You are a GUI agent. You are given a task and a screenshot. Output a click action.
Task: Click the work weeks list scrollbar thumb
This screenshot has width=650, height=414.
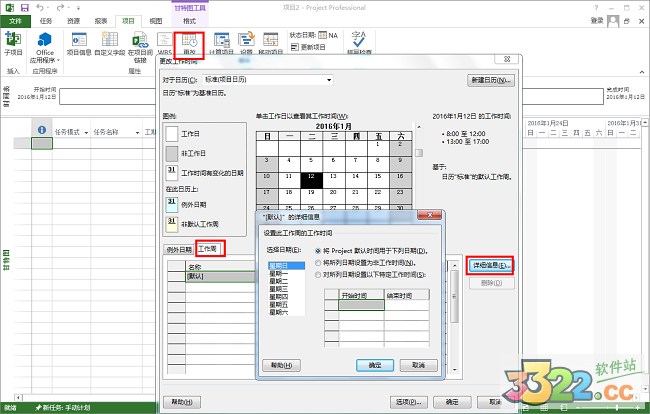pyautogui.click(x=455, y=296)
